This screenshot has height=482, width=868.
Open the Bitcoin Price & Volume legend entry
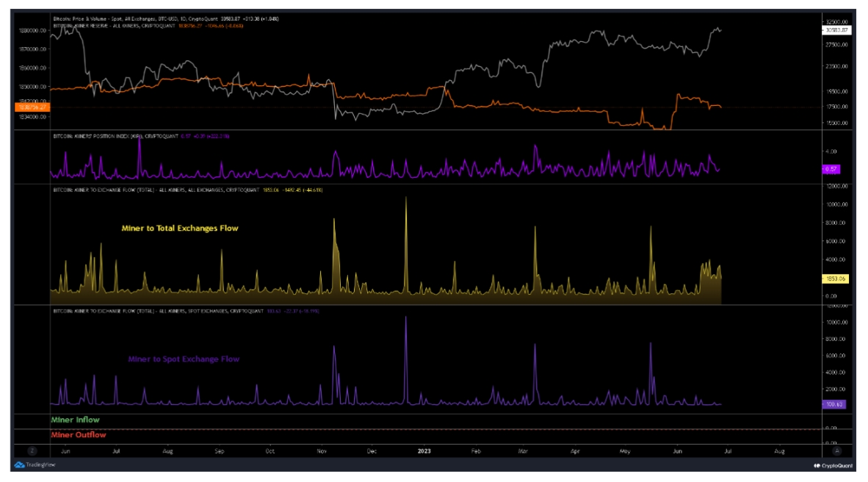(110, 15)
